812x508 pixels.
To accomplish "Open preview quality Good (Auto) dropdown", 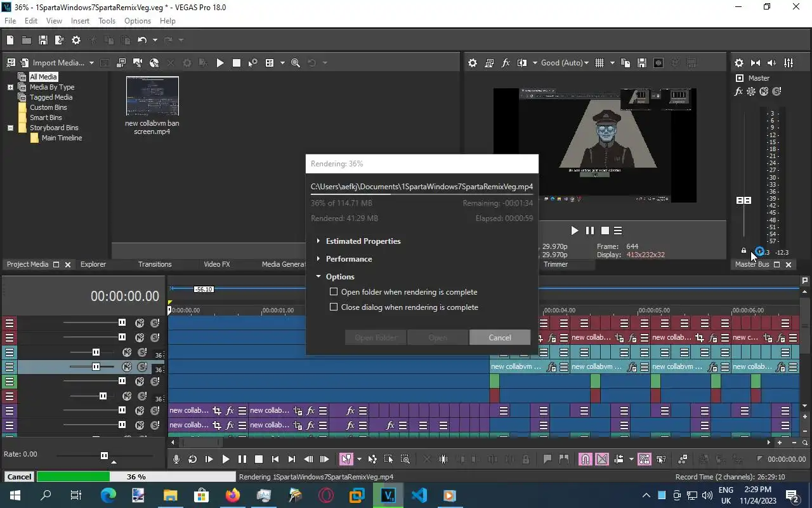I will (565, 63).
